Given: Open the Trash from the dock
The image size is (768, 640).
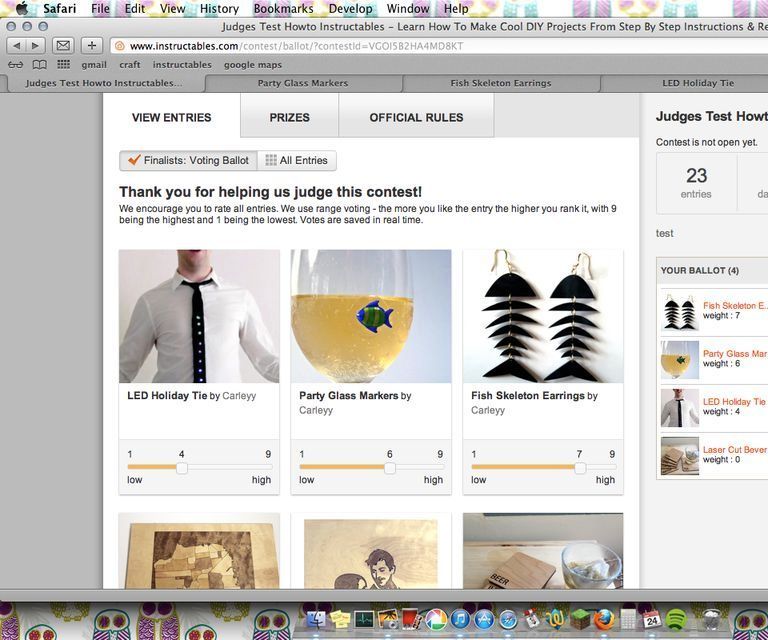Looking at the screenshot, I should click(710, 620).
